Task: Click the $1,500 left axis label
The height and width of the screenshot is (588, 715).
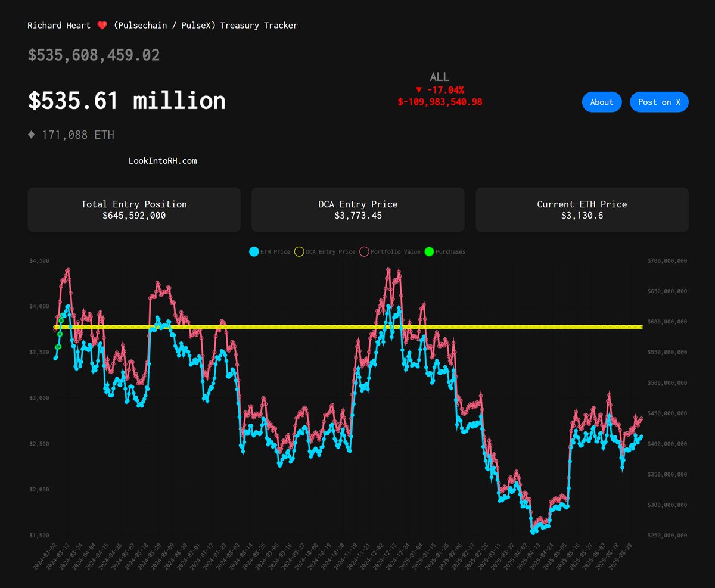Action: pyautogui.click(x=39, y=536)
